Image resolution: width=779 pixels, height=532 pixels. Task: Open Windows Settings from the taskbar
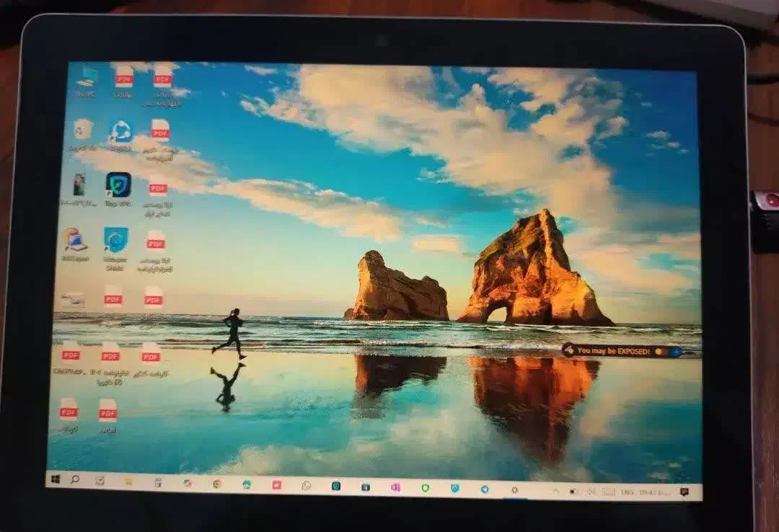pyautogui.click(x=514, y=491)
